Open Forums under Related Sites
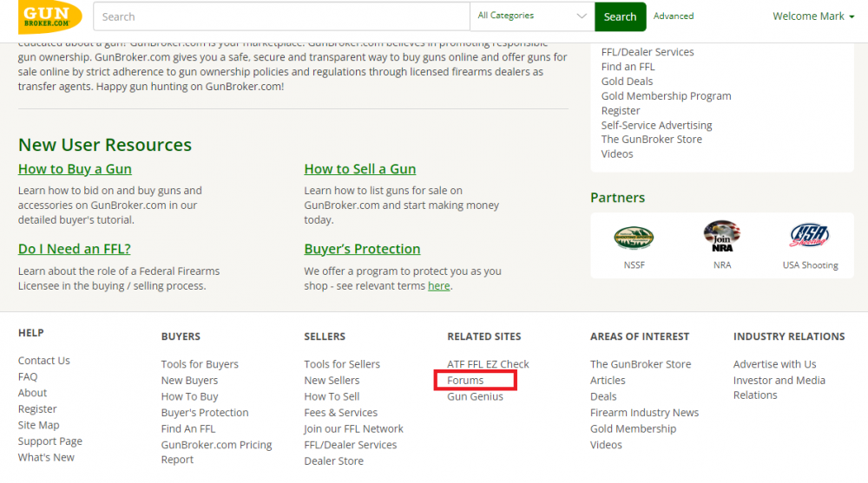The height and width of the screenshot is (483, 868). tap(465, 380)
